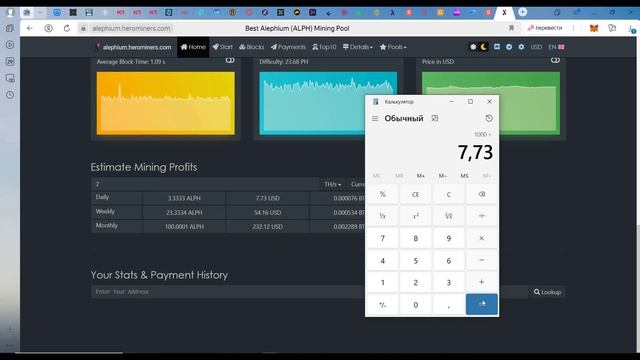This screenshot has height=360, width=640.
Task: Expand the TH/s hashrate unit dropdown
Action: 333,184
